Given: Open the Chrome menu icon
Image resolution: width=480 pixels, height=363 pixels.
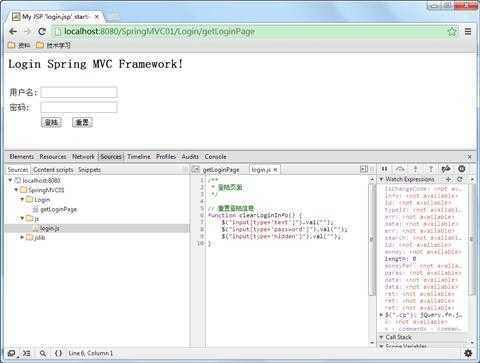Looking at the screenshot, I should [468, 32].
